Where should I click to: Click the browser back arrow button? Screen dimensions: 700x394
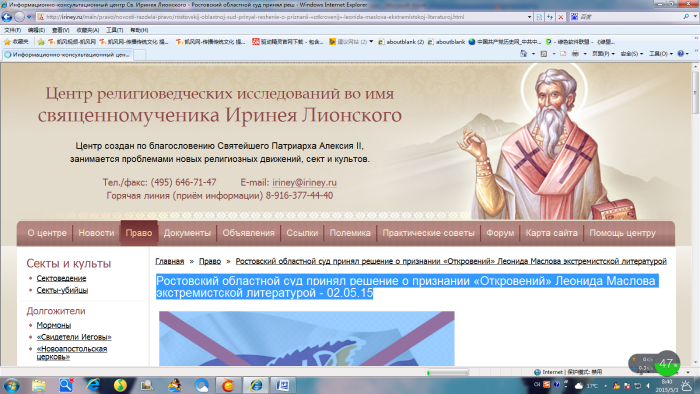tap(7, 17)
